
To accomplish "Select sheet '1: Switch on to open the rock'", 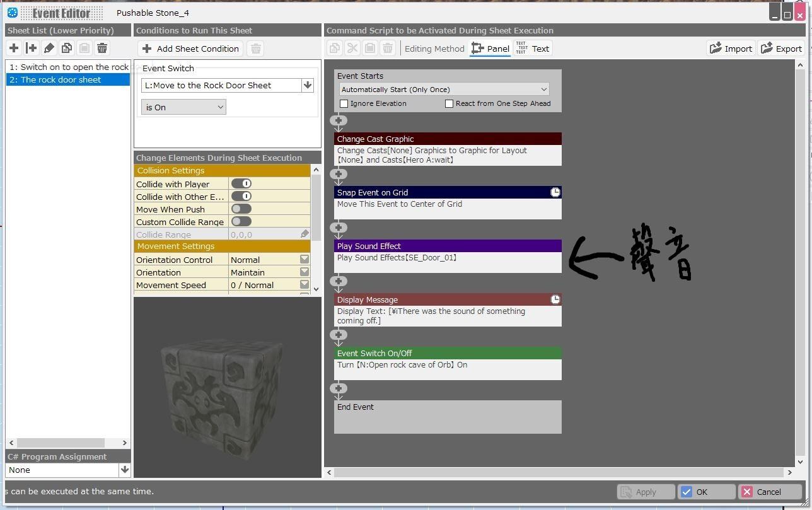I will (x=68, y=67).
